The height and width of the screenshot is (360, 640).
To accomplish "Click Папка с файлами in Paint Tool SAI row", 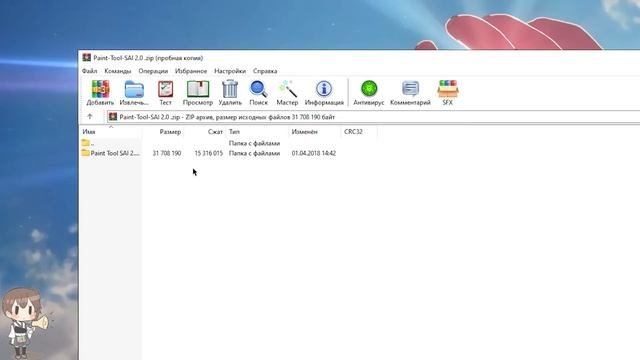I will pyautogui.click(x=254, y=153).
